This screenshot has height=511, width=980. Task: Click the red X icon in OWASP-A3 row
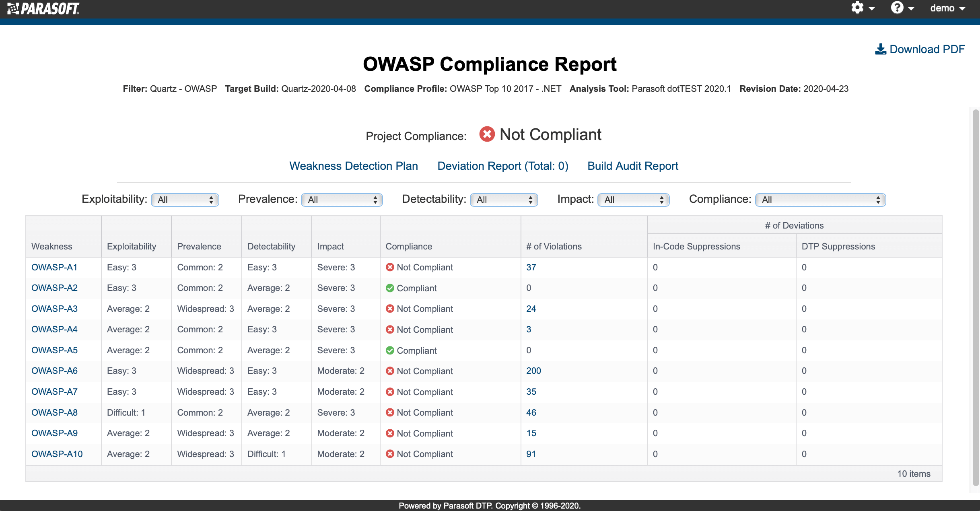pyautogui.click(x=390, y=309)
